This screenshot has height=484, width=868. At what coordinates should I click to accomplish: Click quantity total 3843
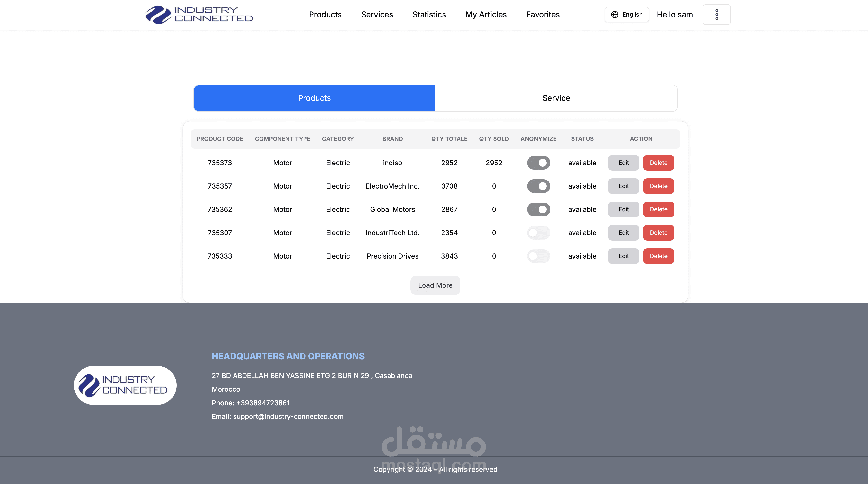point(449,256)
